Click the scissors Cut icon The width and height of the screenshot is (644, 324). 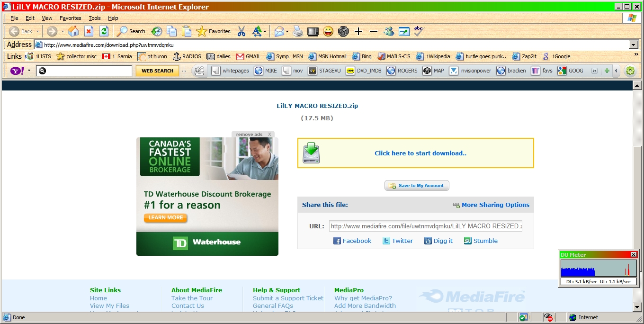pos(241,31)
